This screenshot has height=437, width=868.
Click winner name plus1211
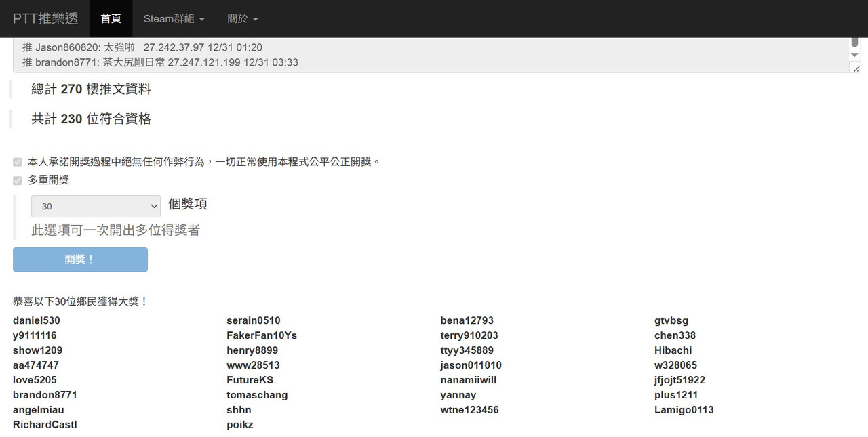click(676, 395)
